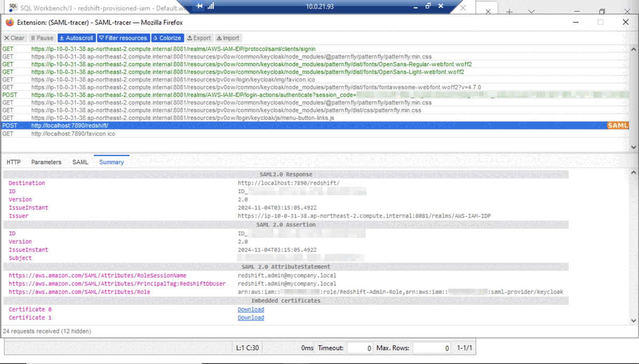Toggle the Colorize option
This screenshot has width=639, height=364.
pyautogui.click(x=167, y=38)
